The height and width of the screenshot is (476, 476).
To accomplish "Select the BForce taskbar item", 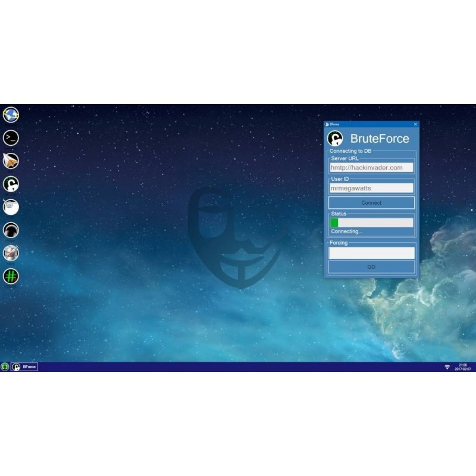I will pos(24,367).
